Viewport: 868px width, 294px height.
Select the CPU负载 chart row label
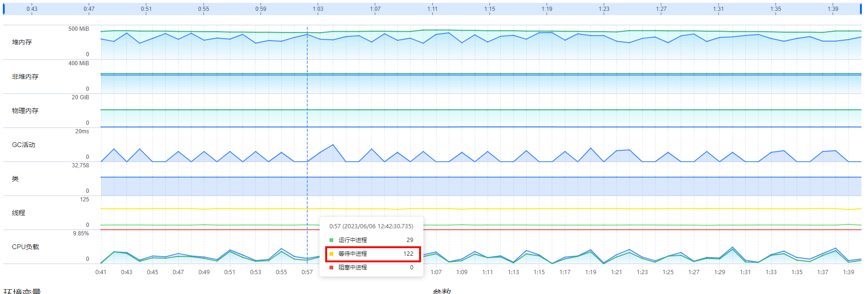[x=25, y=247]
